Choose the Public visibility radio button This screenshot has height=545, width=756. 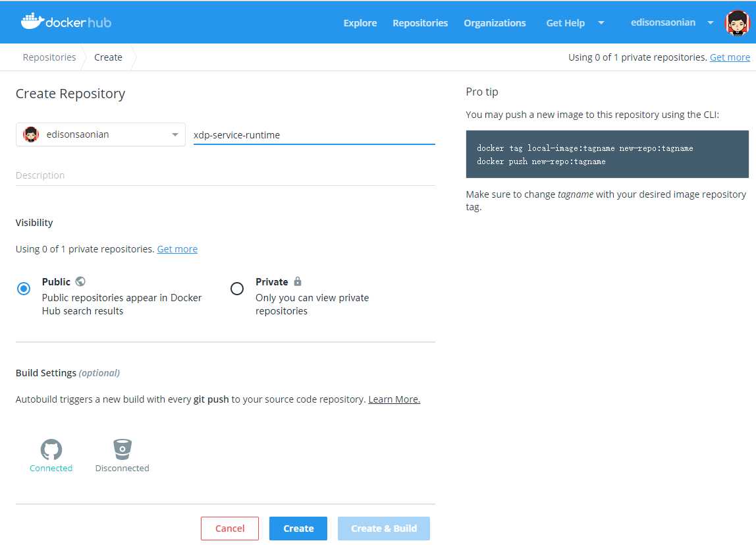pyautogui.click(x=24, y=289)
